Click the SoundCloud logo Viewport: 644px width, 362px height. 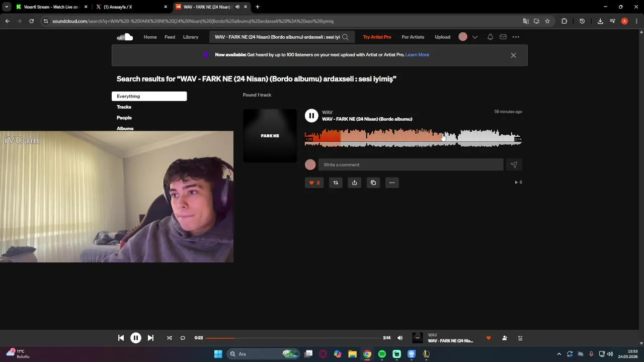pyautogui.click(x=125, y=37)
